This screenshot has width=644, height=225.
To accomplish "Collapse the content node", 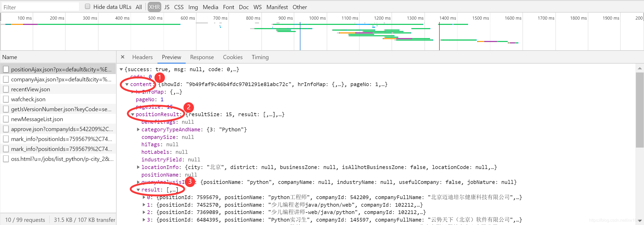I will pyautogui.click(x=127, y=84).
